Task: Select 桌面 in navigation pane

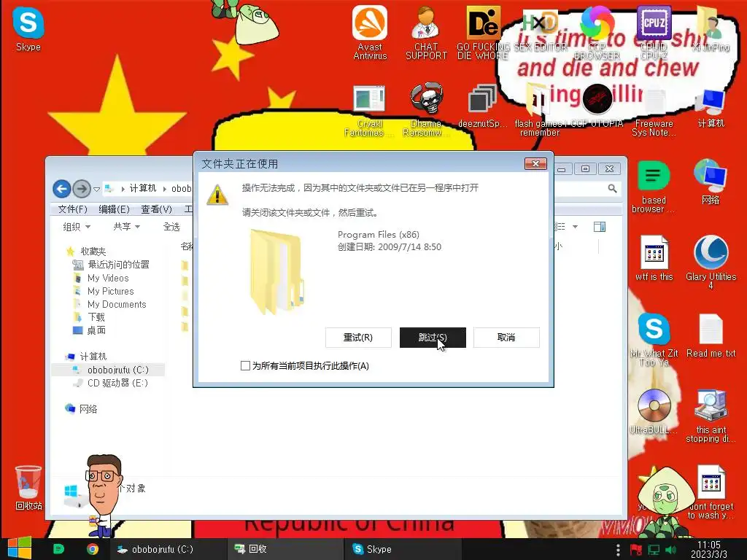Action: [x=96, y=330]
